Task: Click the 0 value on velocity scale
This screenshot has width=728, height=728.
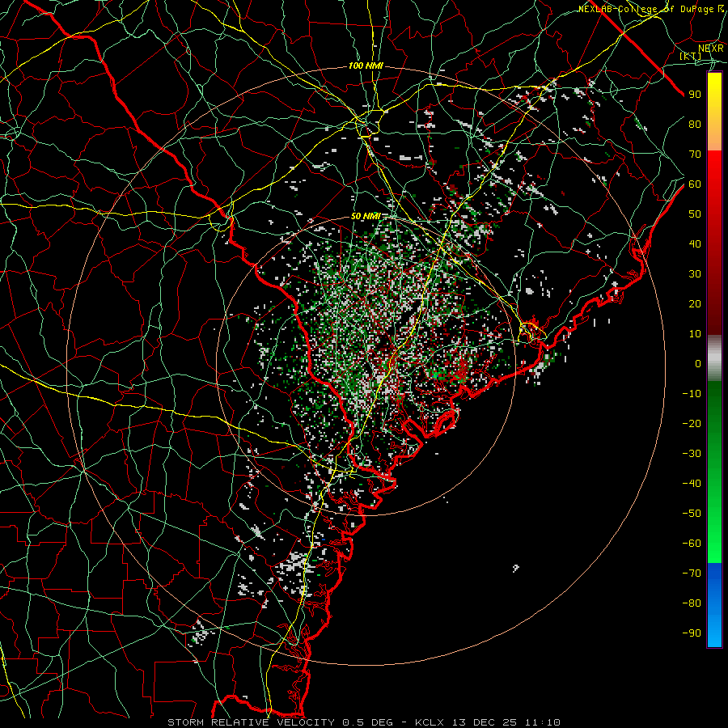Action: (x=698, y=363)
